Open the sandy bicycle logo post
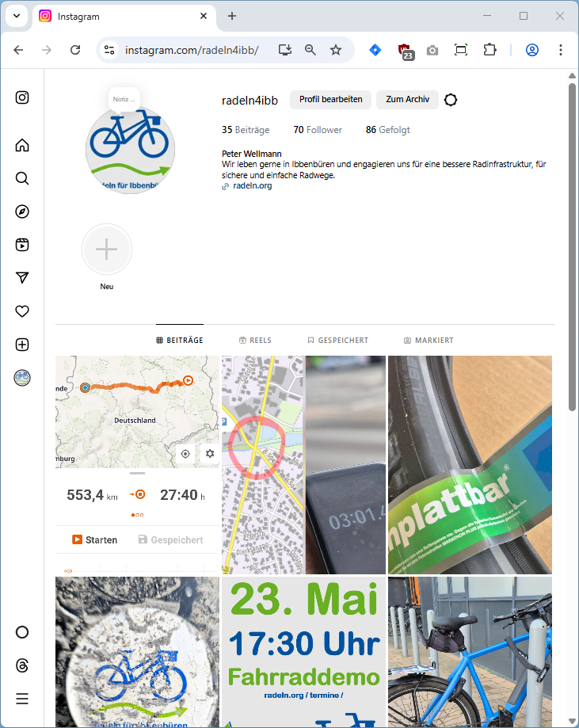579x728 pixels. coord(138,652)
